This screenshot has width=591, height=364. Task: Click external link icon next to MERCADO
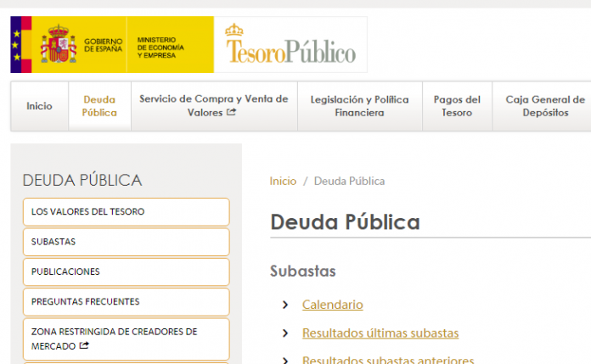[84, 346]
